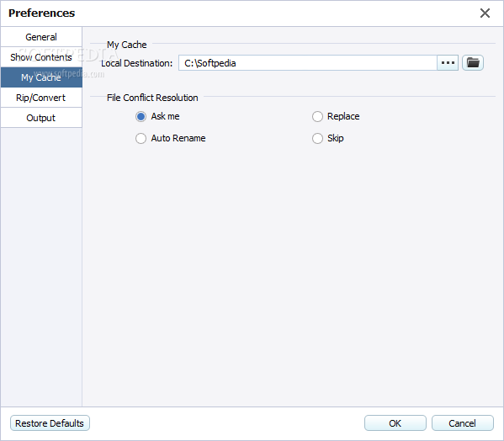Close the Preferences dialog
Image resolution: width=504 pixels, height=441 pixels.
[x=485, y=13]
